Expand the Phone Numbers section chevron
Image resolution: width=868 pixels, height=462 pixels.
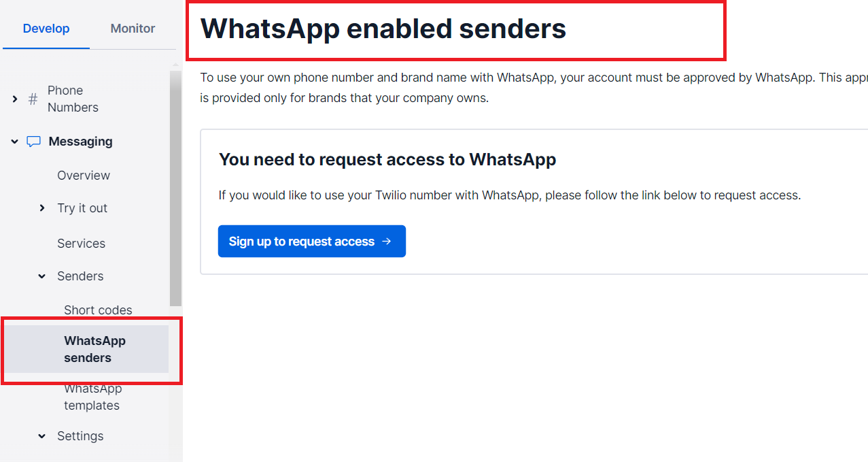(15, 99)
